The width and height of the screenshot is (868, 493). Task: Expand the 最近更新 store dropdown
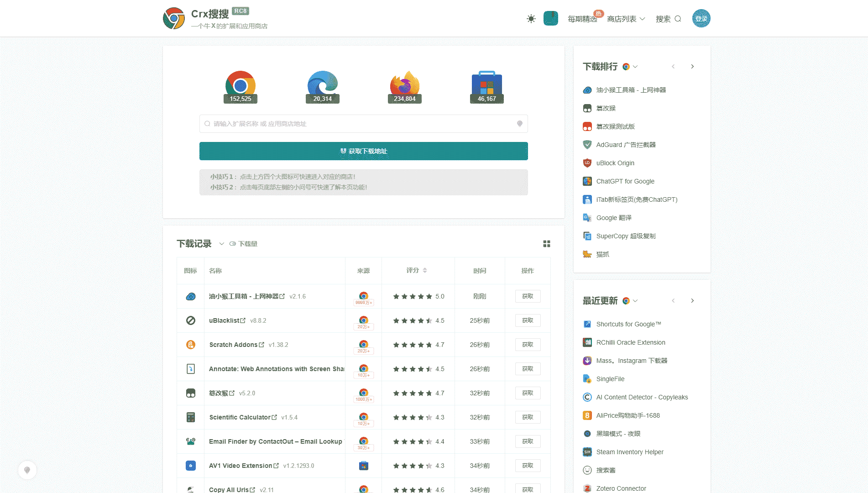[x=630, y=301]
